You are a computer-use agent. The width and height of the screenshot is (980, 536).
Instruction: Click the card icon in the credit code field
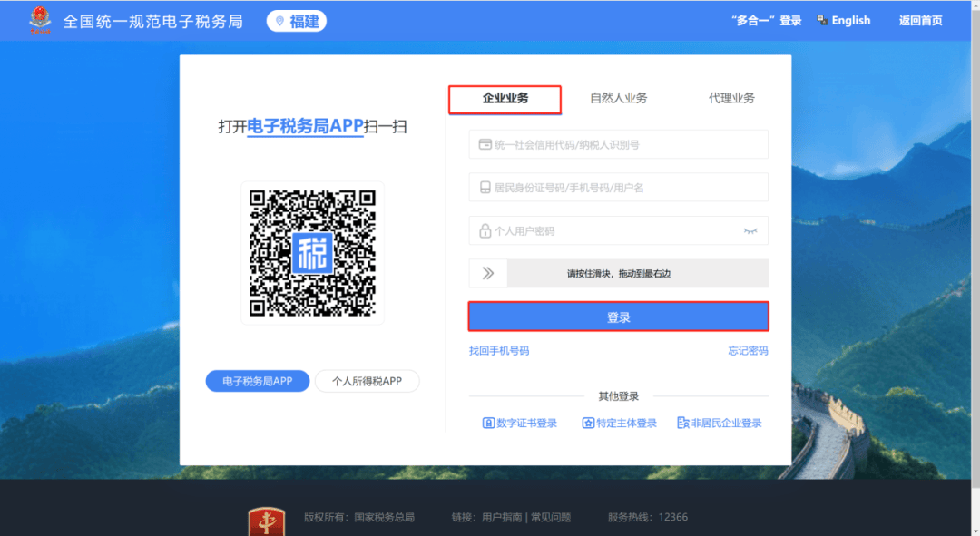[485, 144]
